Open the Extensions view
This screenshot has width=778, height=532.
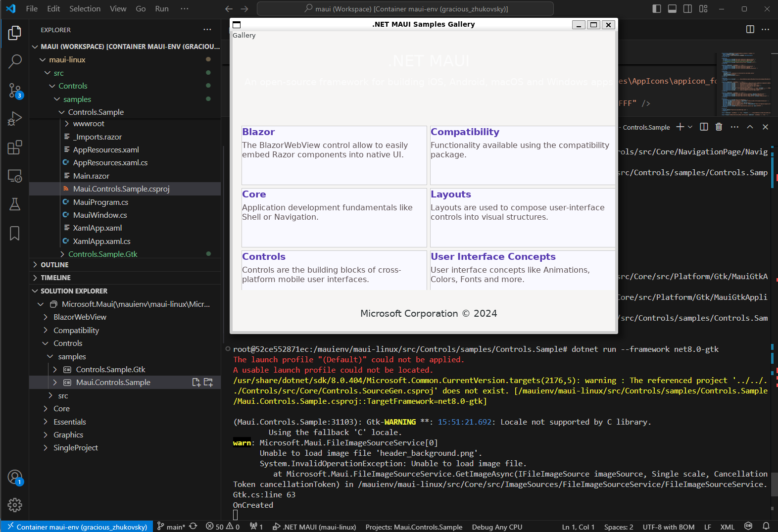[15, 147]
